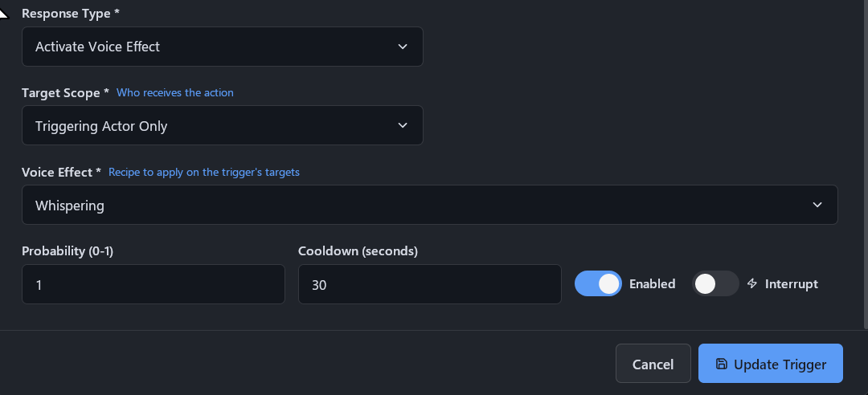The height and width of the screenshot is (395, 868).
Task: Turn off the Enabled switch
Action: pos(598,283)
